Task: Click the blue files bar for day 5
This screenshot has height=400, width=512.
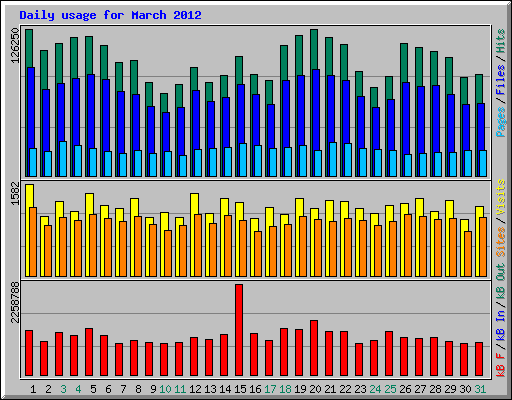Action: pyautogui.click(x=91, y=111)
